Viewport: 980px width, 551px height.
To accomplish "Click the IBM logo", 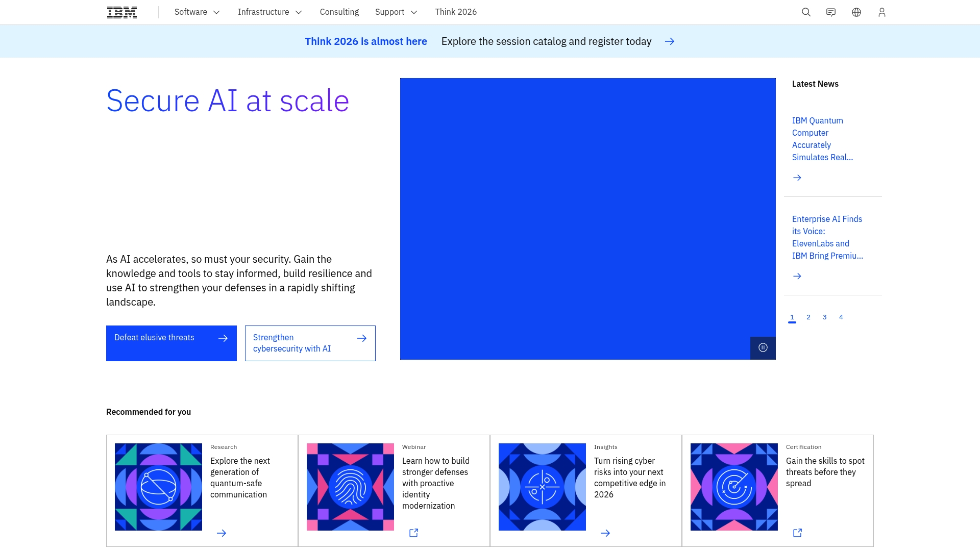I will tap(121, 12).
